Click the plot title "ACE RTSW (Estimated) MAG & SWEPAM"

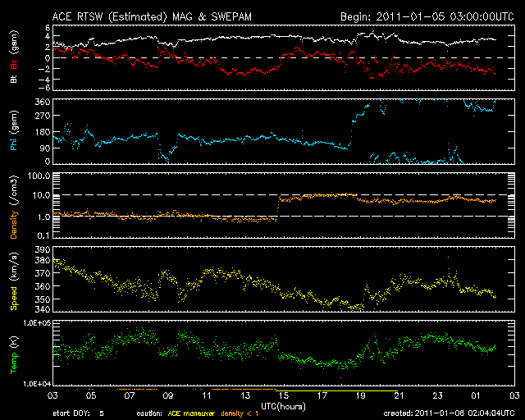pos(152,16)
